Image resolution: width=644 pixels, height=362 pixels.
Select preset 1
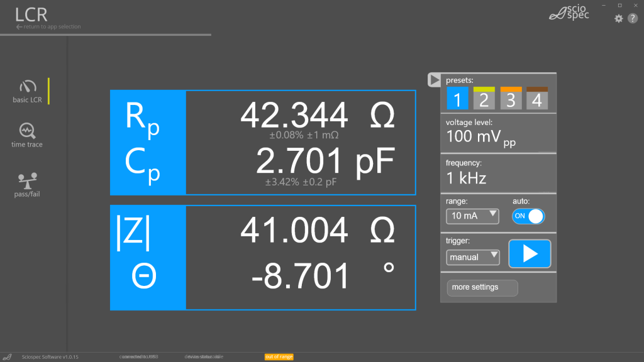click(457, 99)
